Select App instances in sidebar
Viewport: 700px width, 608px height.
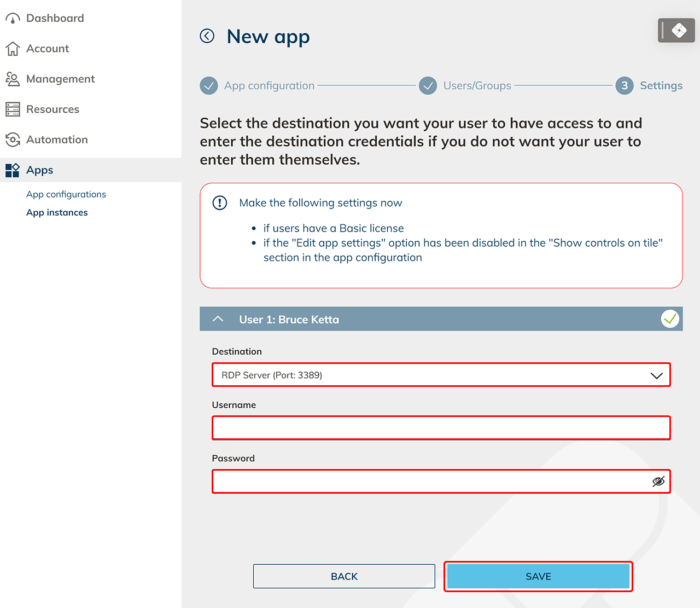[x=57, y=212]
